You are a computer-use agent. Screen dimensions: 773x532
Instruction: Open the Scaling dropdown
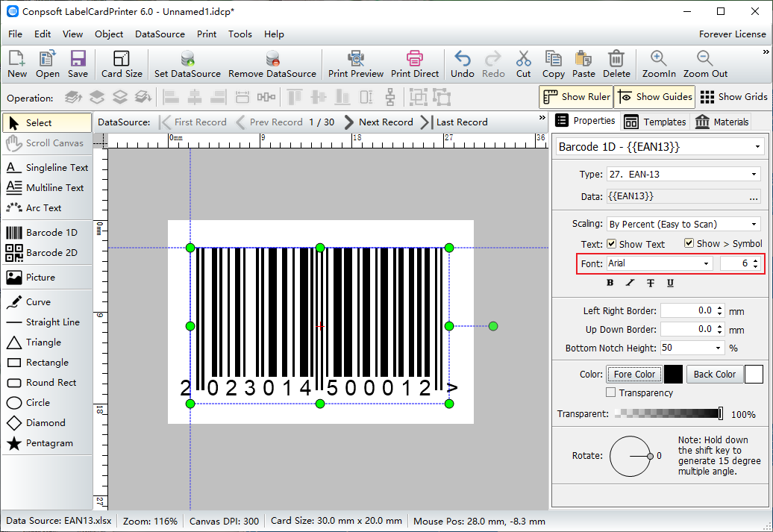(754, 225)
